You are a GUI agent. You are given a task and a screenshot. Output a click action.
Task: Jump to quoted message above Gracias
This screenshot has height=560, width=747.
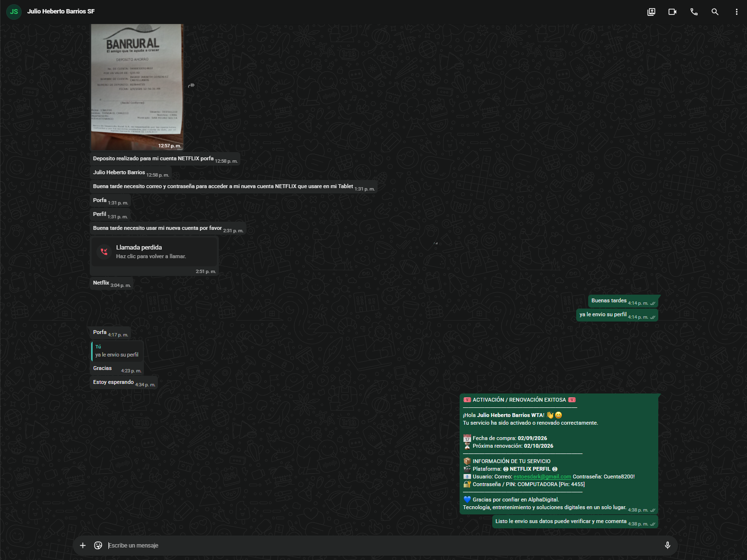point(117,351)
